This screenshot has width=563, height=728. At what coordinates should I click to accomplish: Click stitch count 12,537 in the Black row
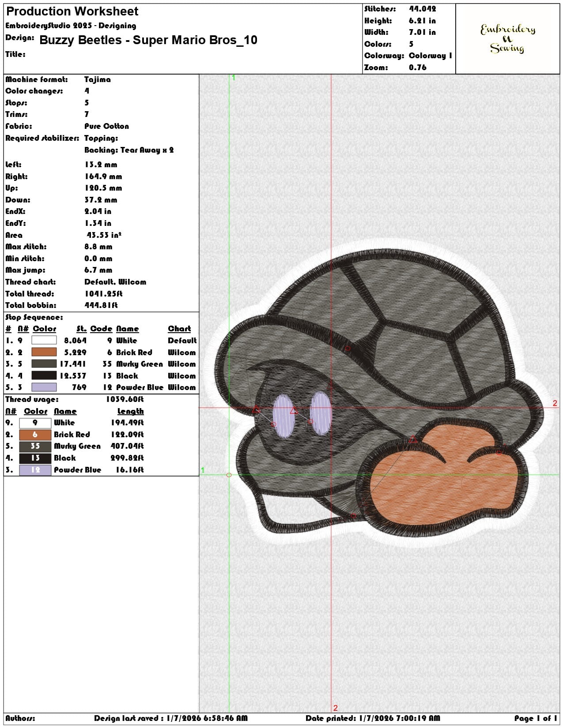click(73, 376)
